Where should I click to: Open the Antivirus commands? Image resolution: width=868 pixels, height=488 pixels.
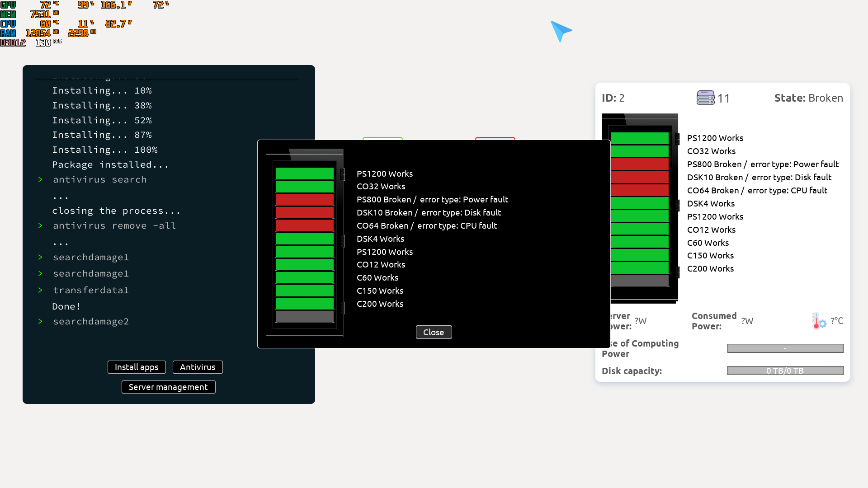(x=198, y=367)
